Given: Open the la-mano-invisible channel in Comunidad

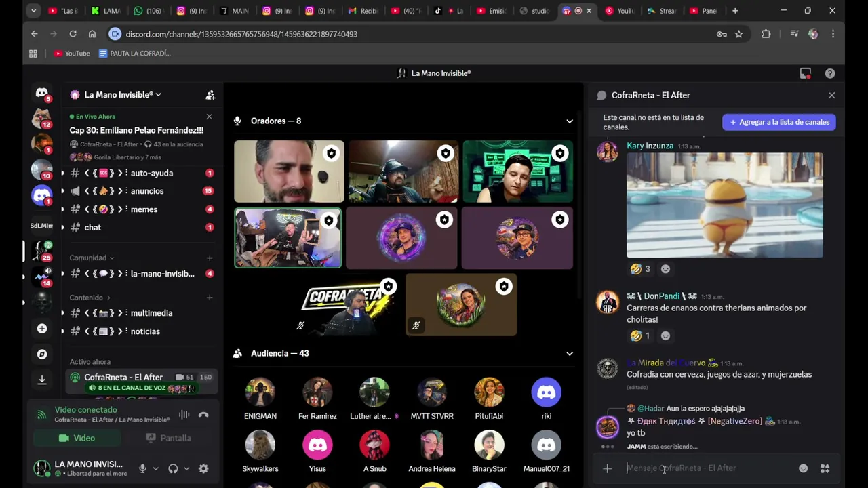Looking at the screenshot, I should pyautogui.click(x=141, y=274).
